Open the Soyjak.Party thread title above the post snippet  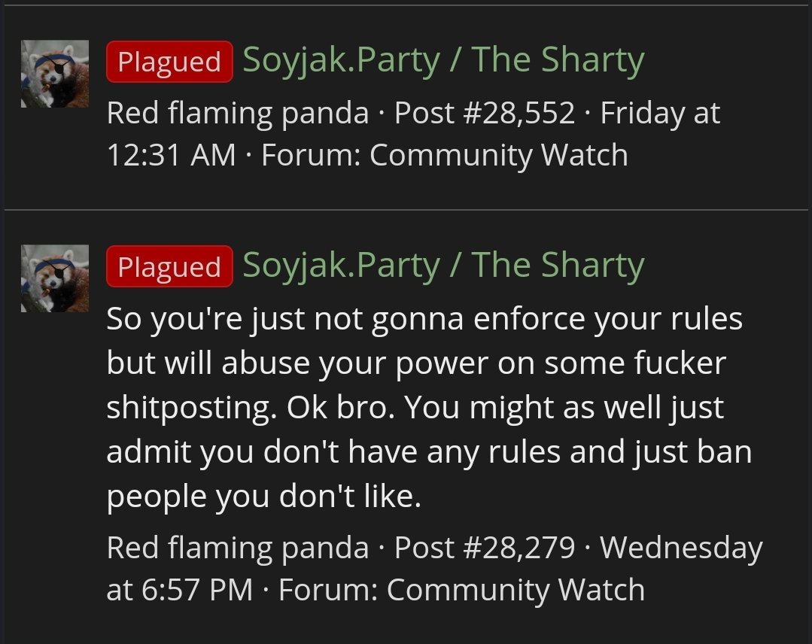tap(442, 266)
